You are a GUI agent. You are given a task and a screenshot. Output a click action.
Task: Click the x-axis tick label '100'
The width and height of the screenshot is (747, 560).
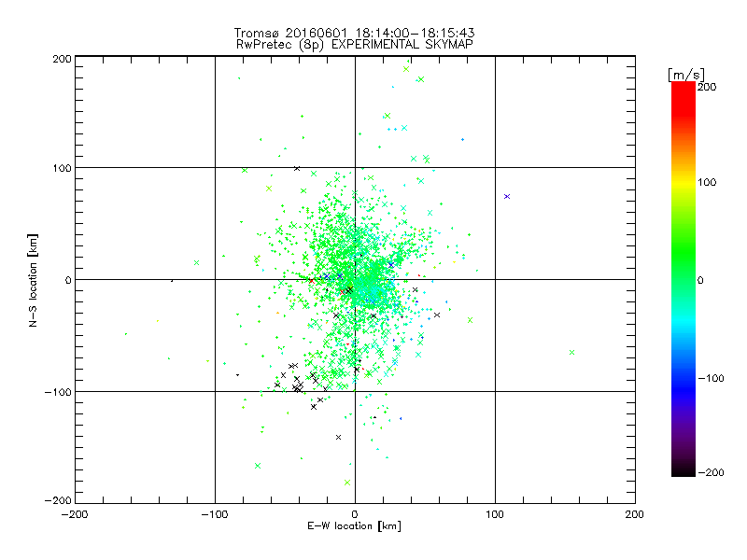pyautogui.click(x=495, y=514)
